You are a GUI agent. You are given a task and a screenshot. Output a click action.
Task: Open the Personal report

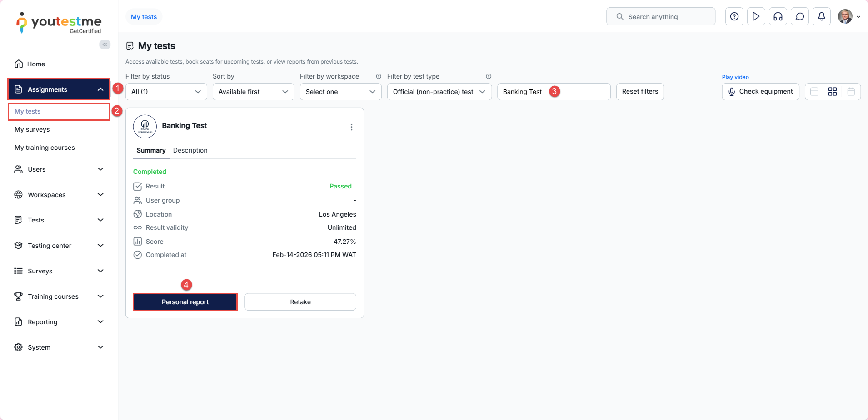[185, 302]
